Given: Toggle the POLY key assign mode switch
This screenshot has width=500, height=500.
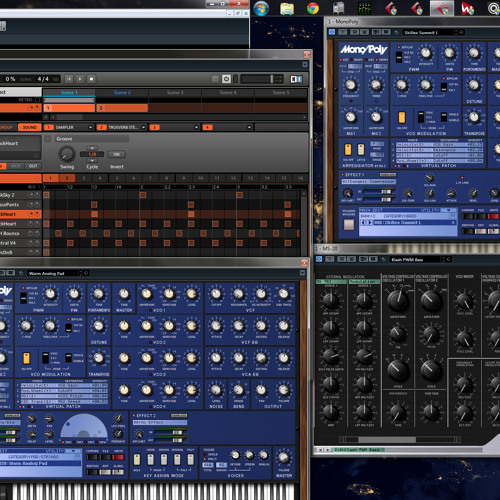Looking at the screenshot, I should click(x=190, y=459).
